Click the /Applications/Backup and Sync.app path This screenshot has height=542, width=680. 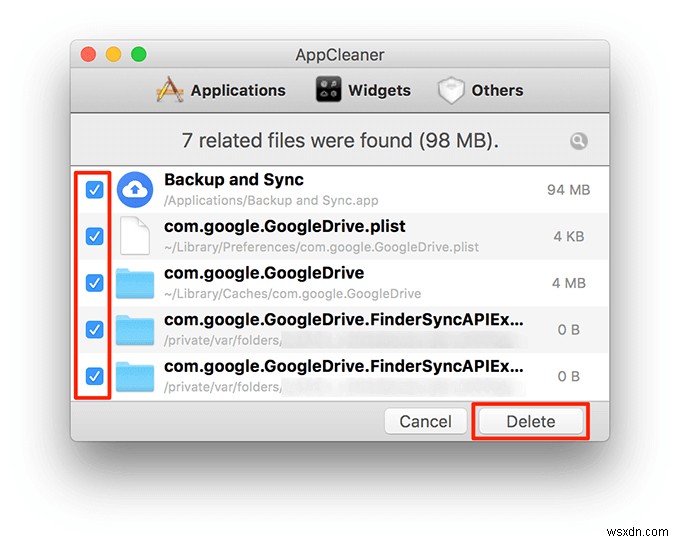point(271,200)
